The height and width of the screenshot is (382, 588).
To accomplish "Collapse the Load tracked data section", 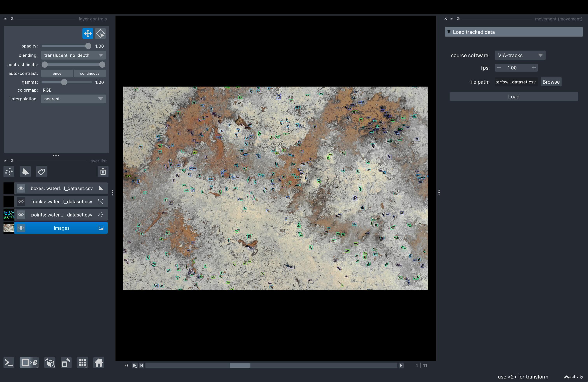I will 449,32.
